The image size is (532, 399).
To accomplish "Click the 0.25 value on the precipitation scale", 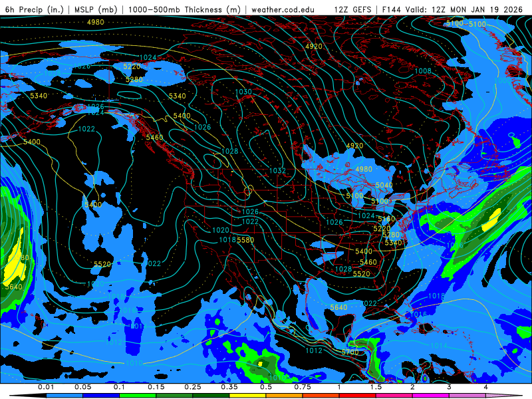I will click(x=193, y=387).
